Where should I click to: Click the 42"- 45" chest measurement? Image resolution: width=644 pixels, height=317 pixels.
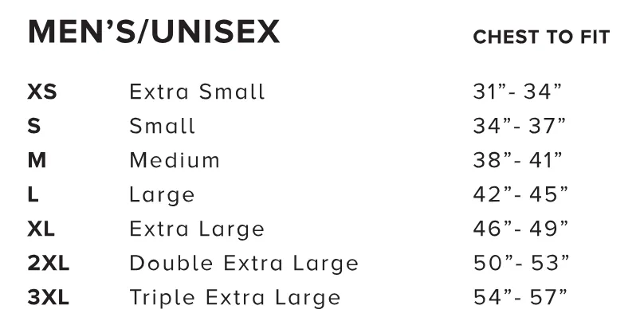[520, 194]
